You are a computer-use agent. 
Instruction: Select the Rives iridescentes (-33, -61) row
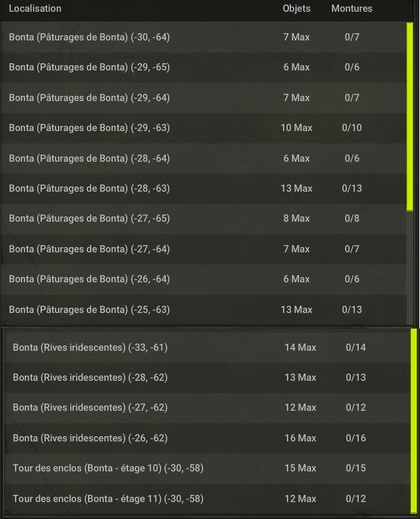207,348
